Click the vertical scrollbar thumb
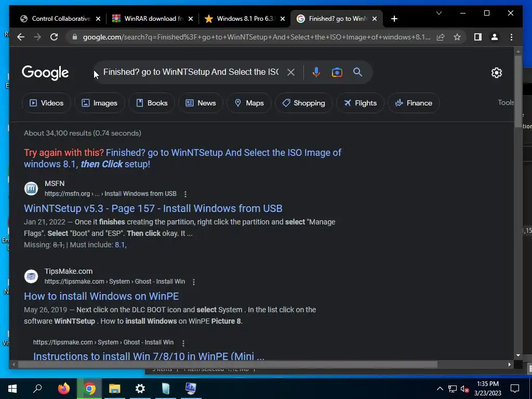532x399 pixels. (x=518, y=91)
